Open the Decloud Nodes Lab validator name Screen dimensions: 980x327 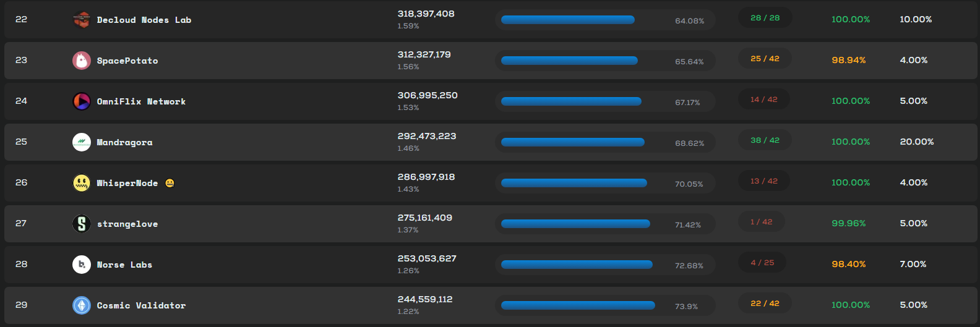(x=144, y=20)
